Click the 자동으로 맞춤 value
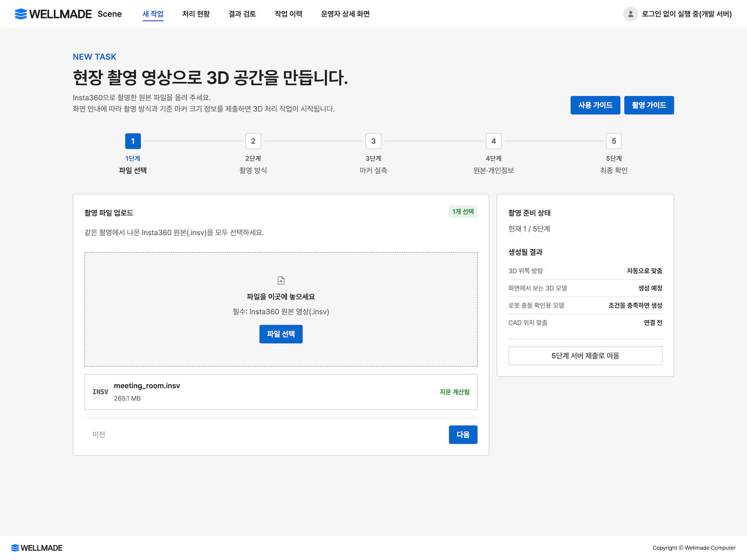The image size is (747, 560). [644, 271]
